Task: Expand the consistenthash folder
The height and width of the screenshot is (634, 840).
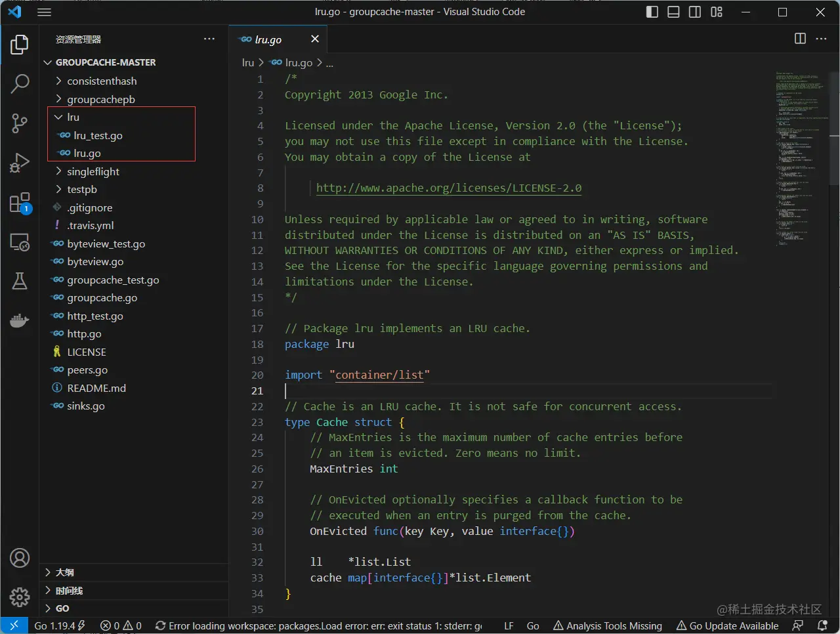Action: [102, 81]
